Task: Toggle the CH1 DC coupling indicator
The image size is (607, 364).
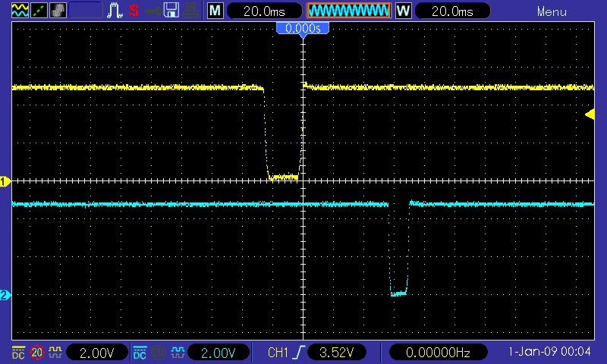Action: (x=18, y=353)
